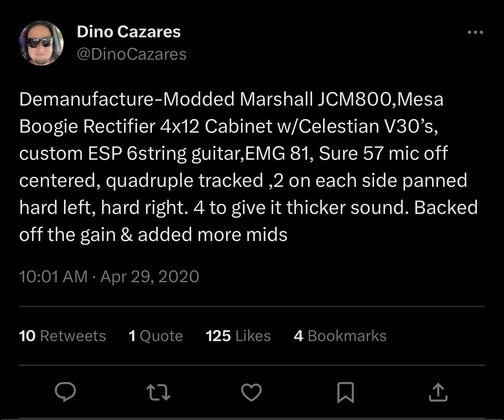
Task: Open the 1 Quote list
Action: (x=155, y=336)
